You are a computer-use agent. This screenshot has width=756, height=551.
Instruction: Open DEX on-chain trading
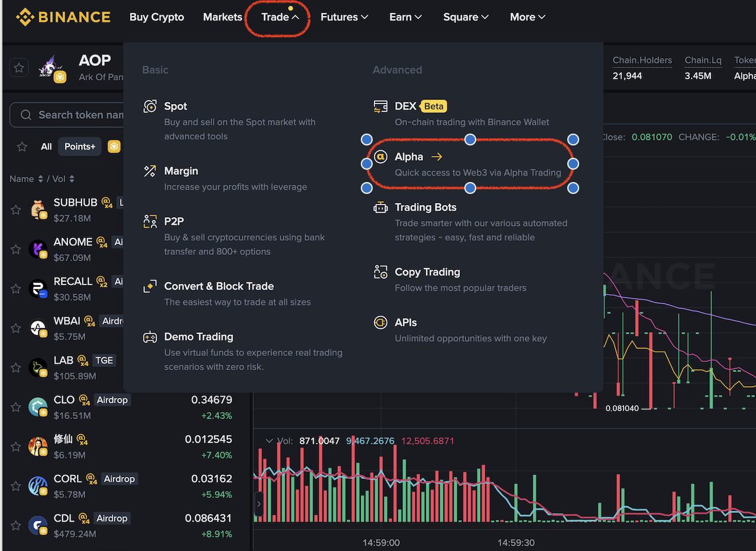tap(405, 106)
